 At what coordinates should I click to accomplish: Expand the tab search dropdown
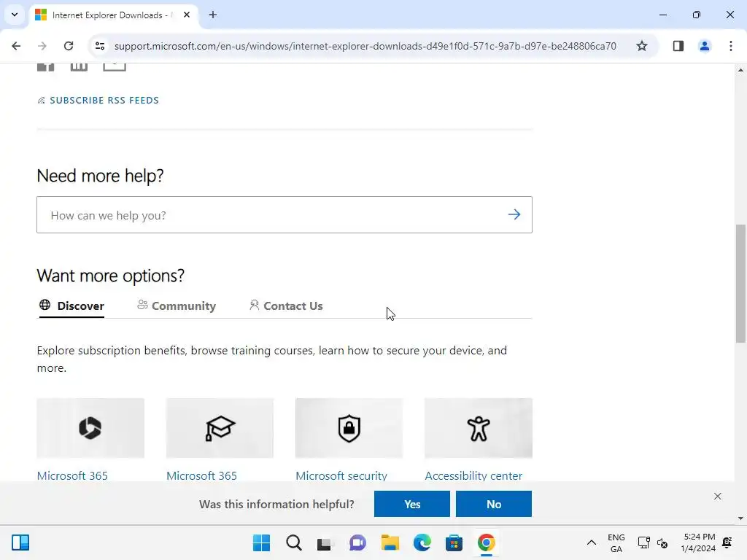tap(15, 15)
